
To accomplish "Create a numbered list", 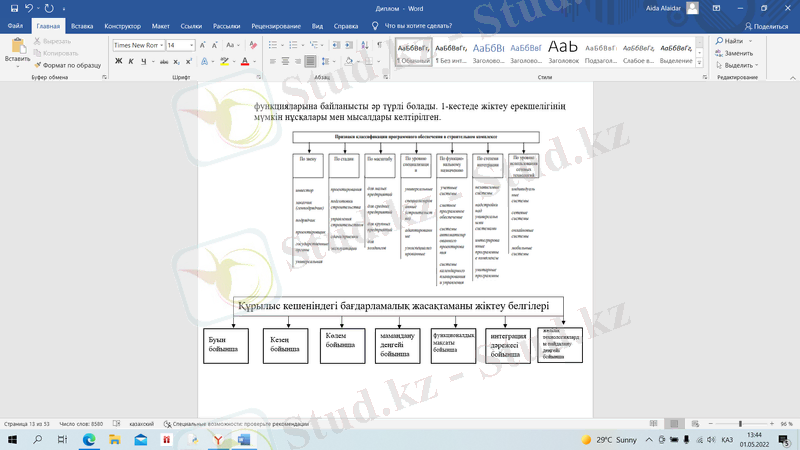I will [293, 45].
